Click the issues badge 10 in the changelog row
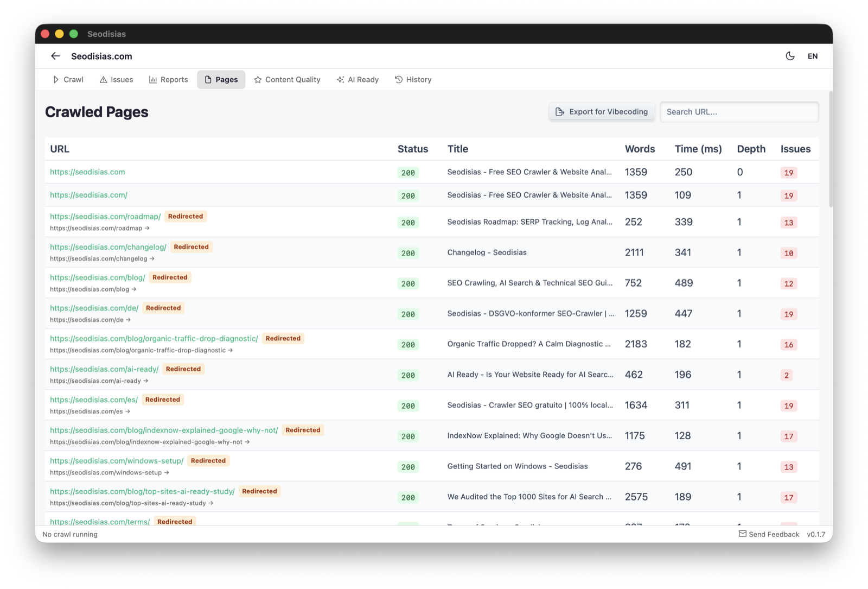The image size is (868, 589). pos(789,253)
